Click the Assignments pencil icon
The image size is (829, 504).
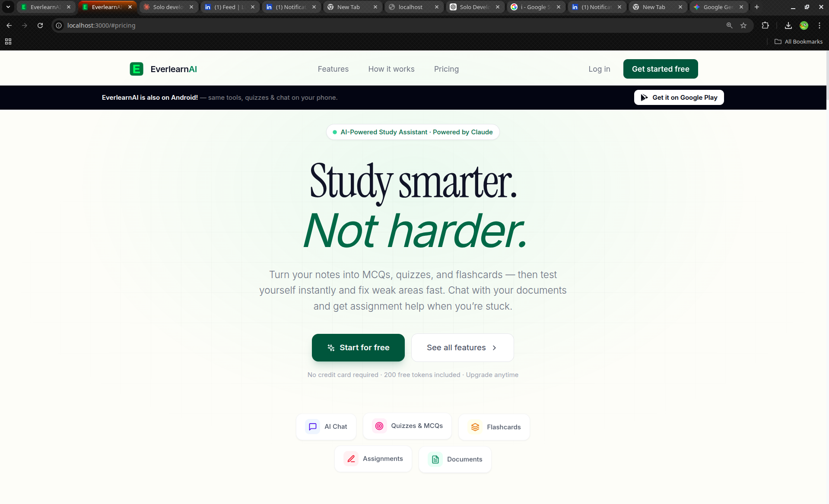[x=351, y=459]
